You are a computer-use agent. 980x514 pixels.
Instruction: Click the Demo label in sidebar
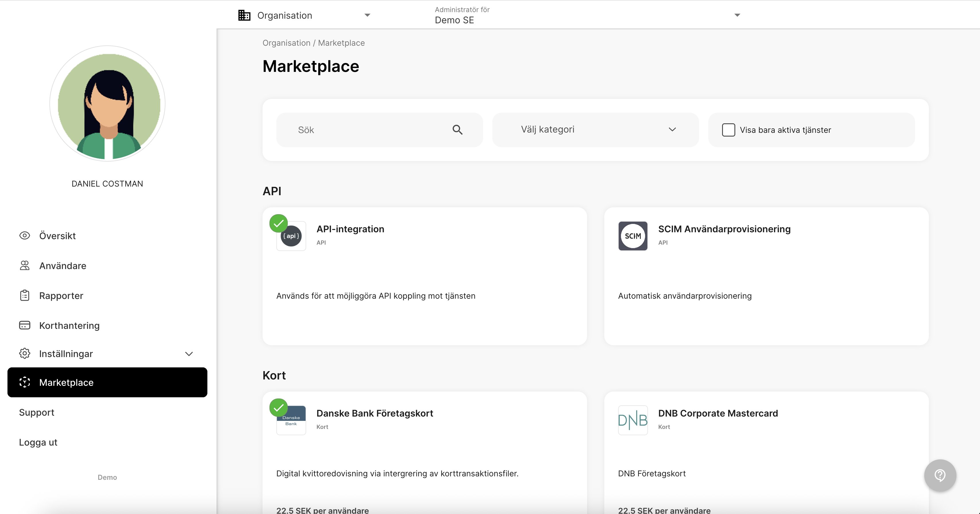coord(107,477)
